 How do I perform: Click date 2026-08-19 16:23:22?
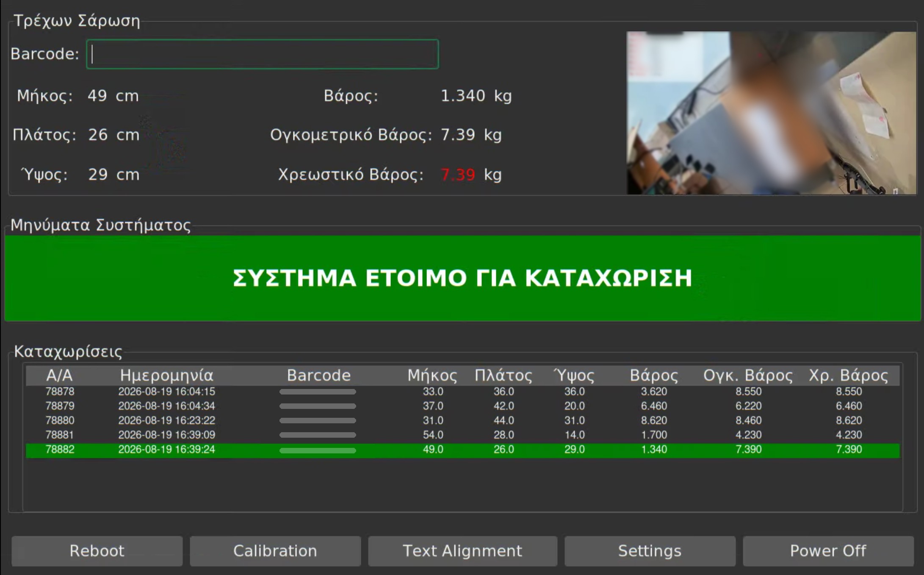(x=167, y=420)
